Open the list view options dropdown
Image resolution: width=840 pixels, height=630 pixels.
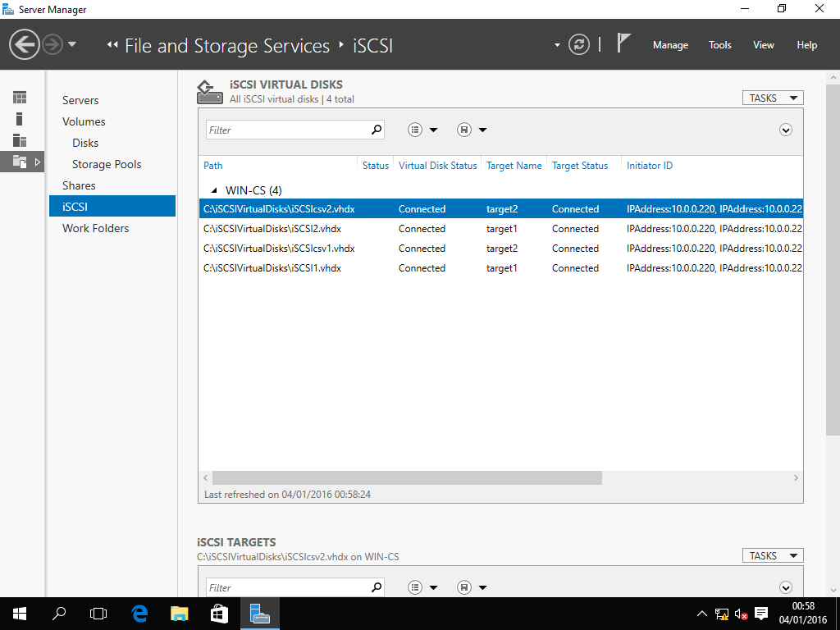pyautogui.click(x=422, y=130)
